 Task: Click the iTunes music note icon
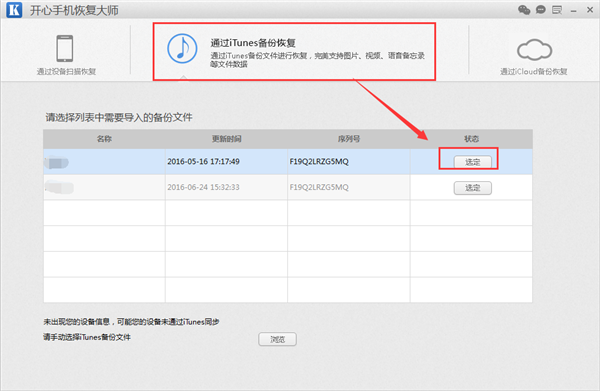pos(182,49)
